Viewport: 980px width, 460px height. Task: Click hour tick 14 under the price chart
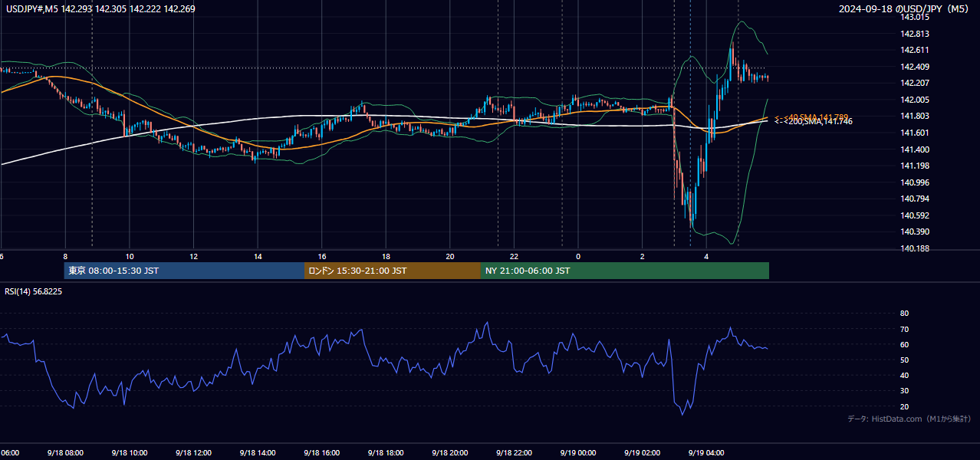(x=258, y=256)
